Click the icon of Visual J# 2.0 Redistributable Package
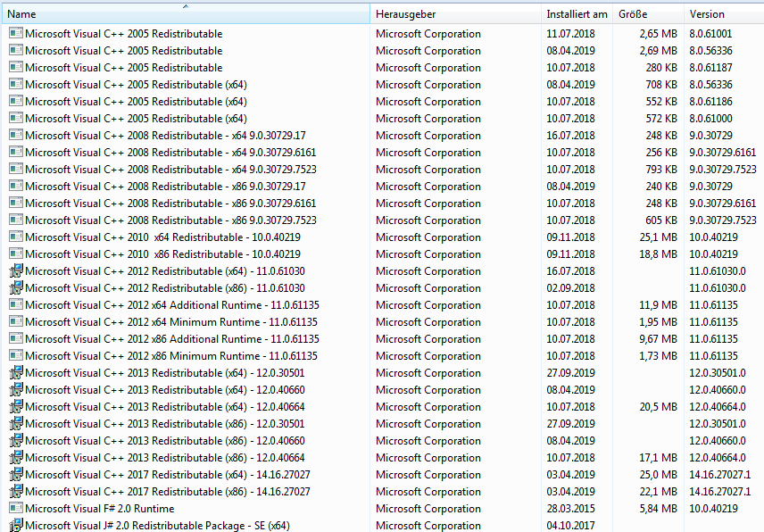Image resolution: width=764 pixels, height=532 pixels. coord(15,526)
